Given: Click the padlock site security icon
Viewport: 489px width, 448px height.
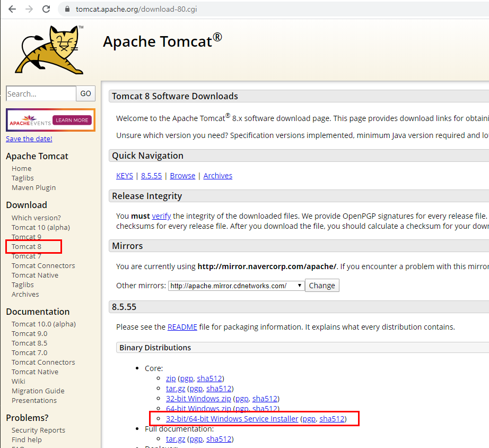Looking at the screenshot, I should click(67, 9).
